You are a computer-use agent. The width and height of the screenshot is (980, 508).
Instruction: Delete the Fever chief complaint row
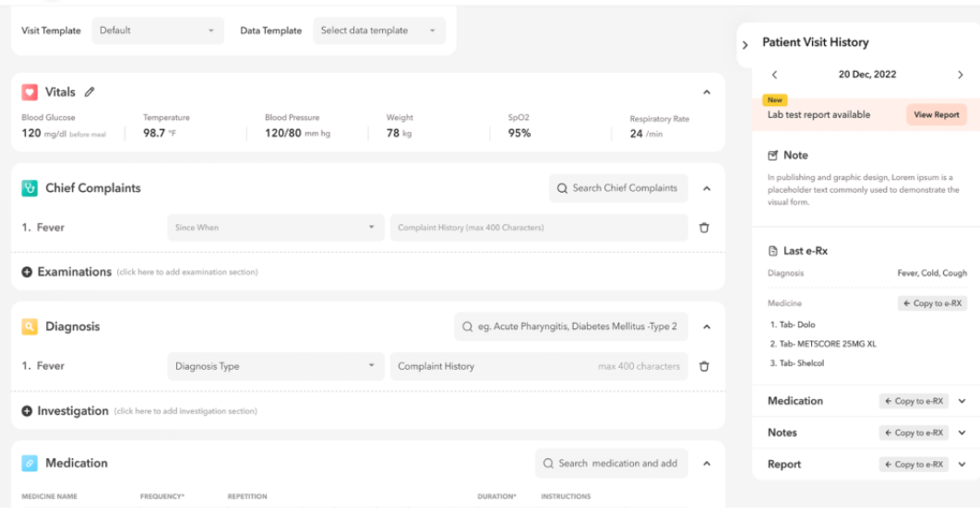pos(704,228)
